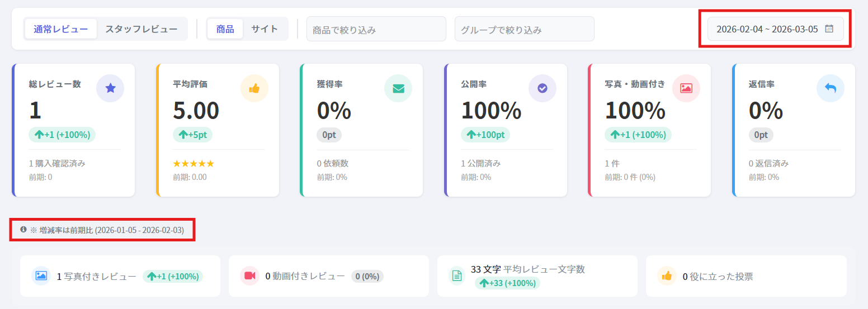Click the image icon on 写真・動画付き card
The image size is (868, 309).
click(686, 88)
